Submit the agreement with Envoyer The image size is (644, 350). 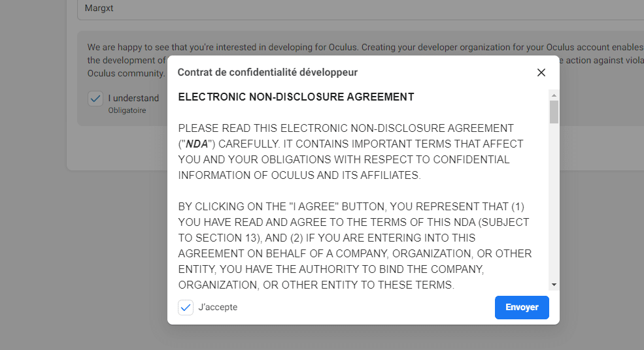pos(522,308)
